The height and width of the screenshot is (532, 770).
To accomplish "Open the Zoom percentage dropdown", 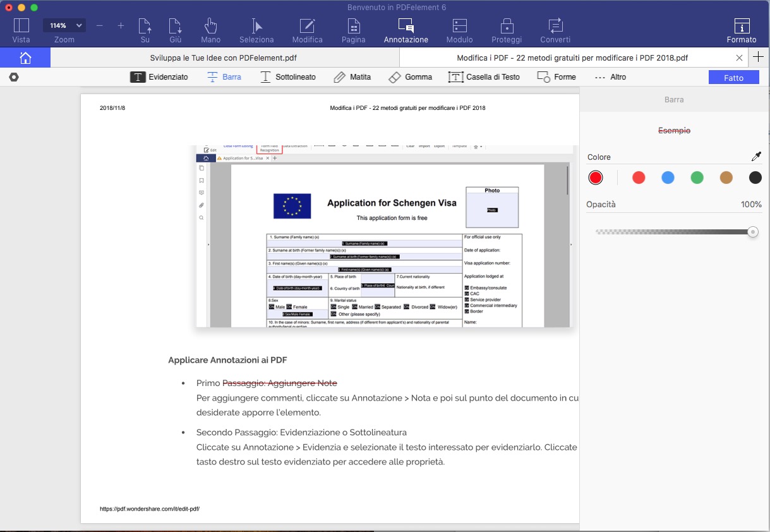I will (64, 25).
